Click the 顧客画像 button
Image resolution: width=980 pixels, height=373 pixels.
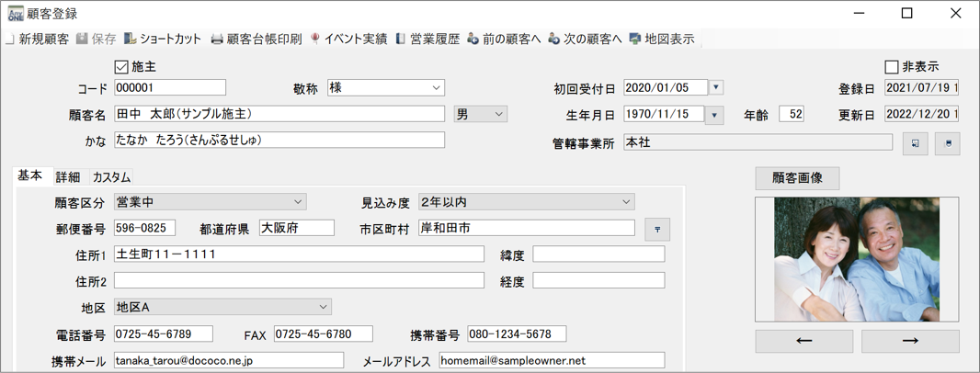coord(797,178)
